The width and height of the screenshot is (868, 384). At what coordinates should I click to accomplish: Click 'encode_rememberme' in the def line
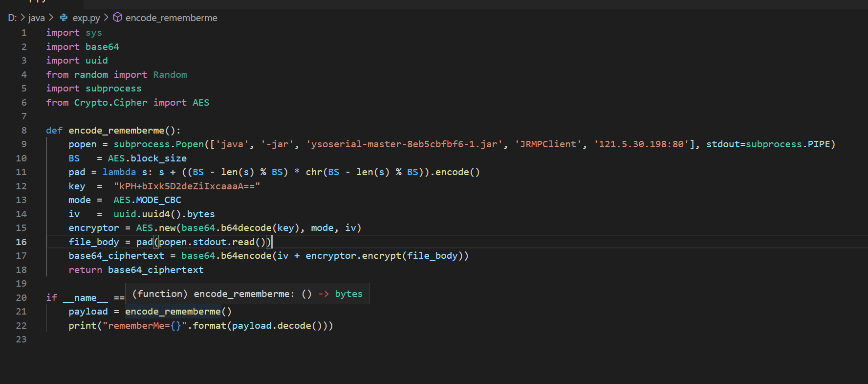[116, 131]
